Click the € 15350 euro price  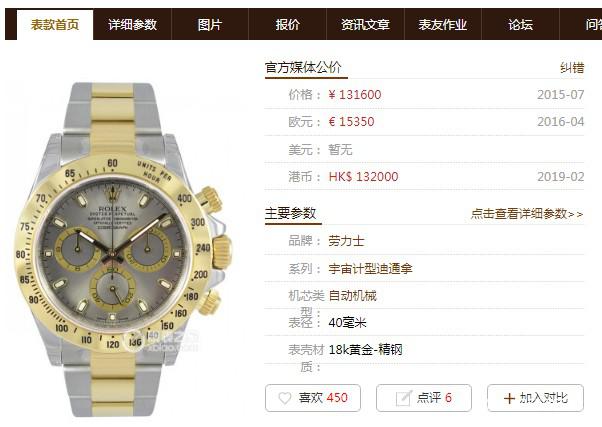351,122
